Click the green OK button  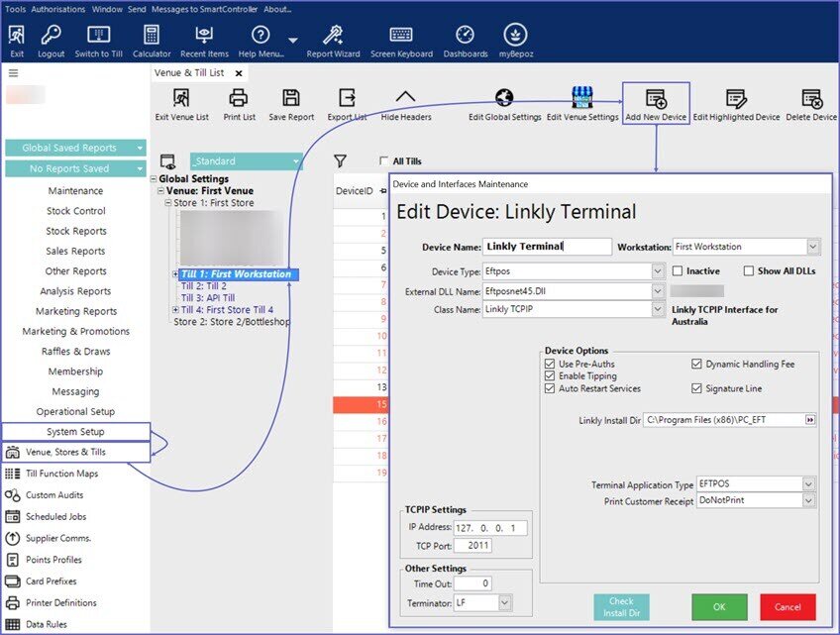(719, 606)
